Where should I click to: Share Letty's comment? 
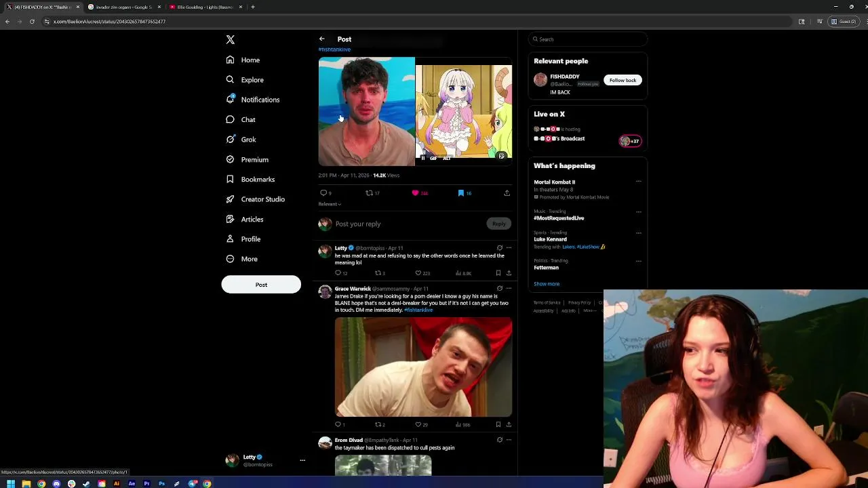click(509, 273)
